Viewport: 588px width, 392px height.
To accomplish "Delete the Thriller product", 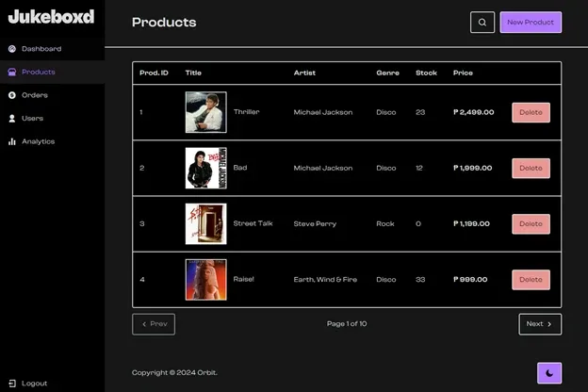I will pos(531,112).
